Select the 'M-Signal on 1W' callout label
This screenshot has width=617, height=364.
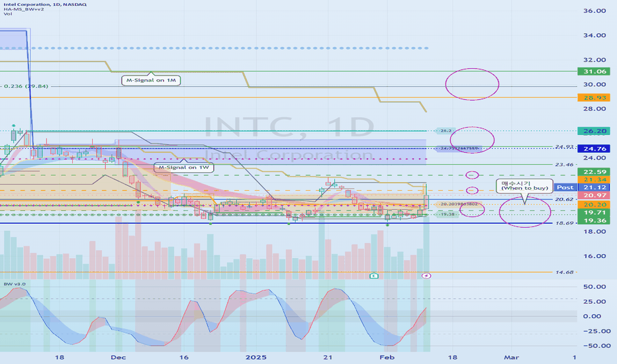(183, 167)
